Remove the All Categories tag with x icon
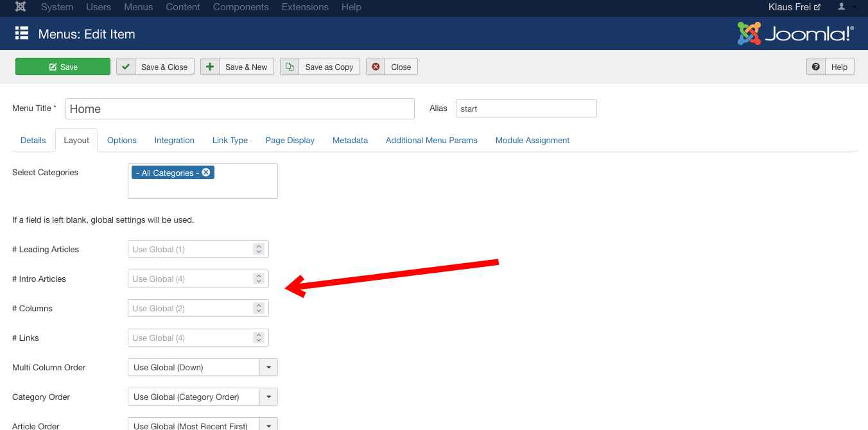 coord(206,173)
